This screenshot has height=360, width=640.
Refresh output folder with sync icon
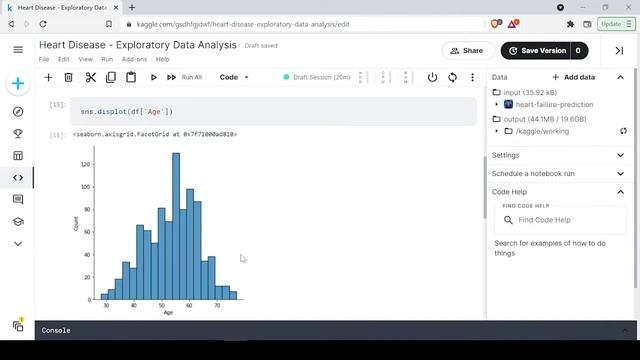[623, 131]
